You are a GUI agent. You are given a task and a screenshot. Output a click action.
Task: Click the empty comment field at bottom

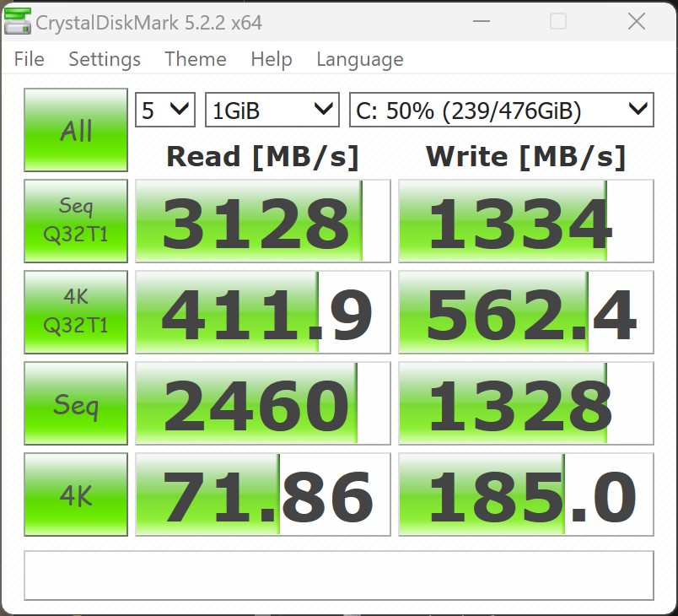pos(339,575)
